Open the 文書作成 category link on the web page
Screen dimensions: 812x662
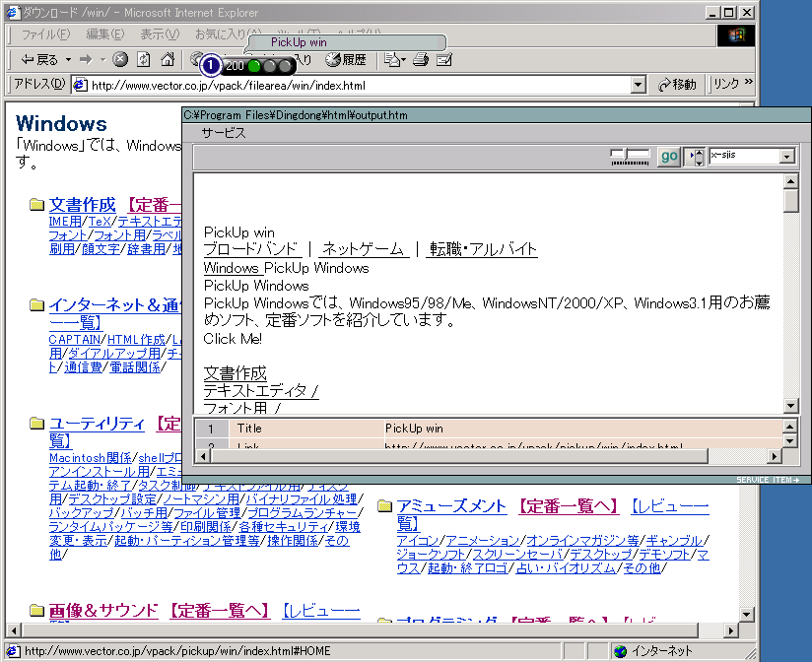pos(82,205)
